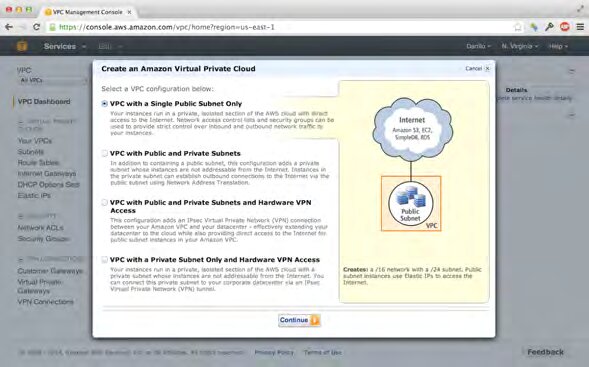The height and width of the screenshot is (367, 589).
Task: Open VPN Connections in the sidebar
Action: 45,302
